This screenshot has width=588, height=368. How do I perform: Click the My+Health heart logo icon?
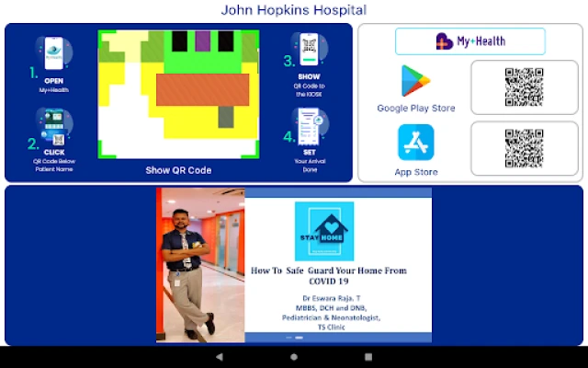click(445, 41)
